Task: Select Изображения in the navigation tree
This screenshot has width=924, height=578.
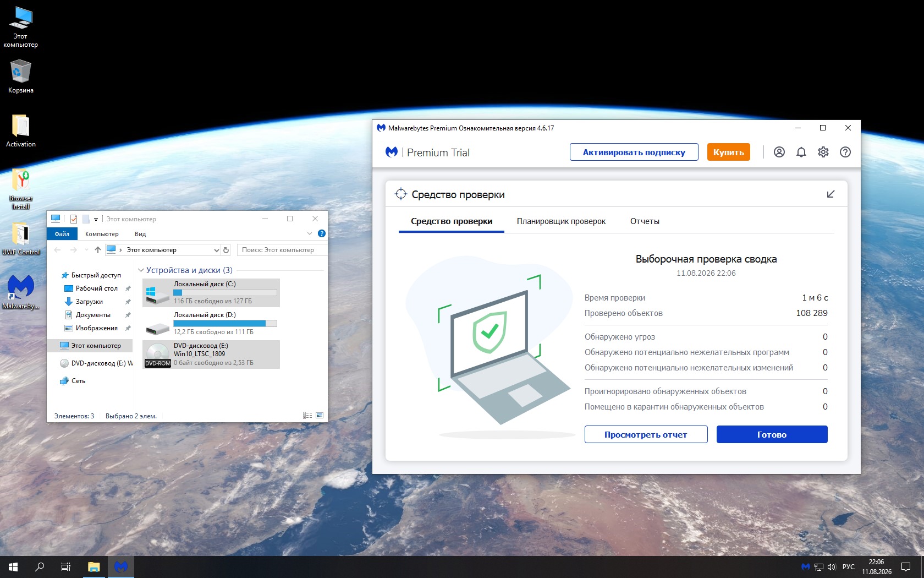Action: (x=97, y=328)
